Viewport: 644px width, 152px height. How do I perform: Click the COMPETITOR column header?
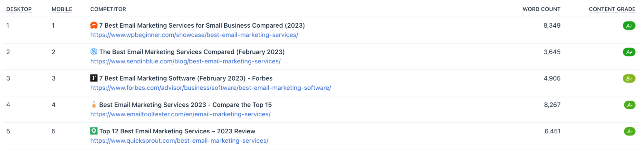108,9
